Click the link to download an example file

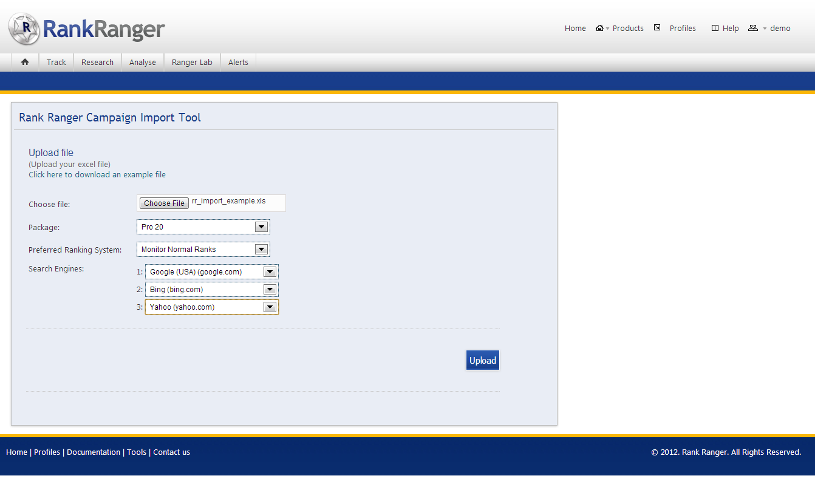click(97, 175)
